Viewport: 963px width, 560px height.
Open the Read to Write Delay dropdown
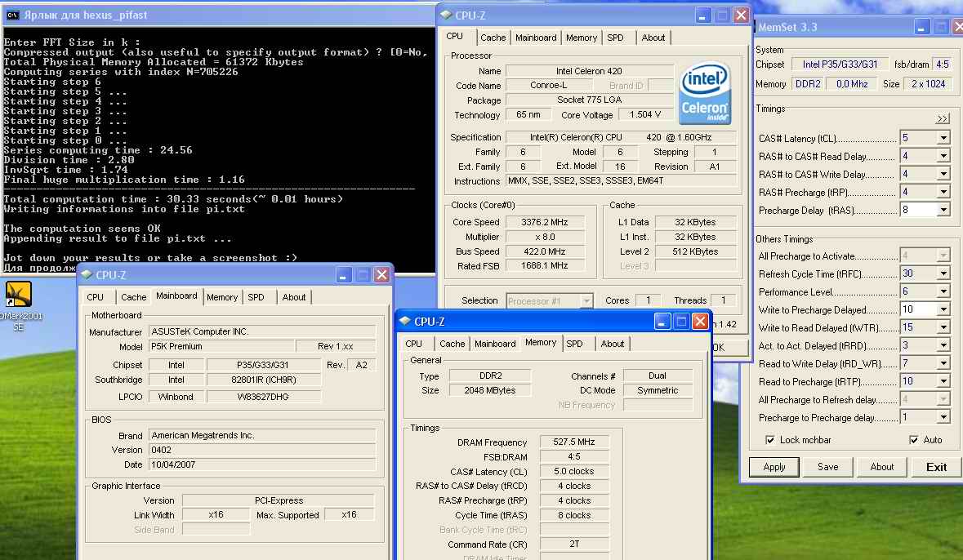[943, 363]
